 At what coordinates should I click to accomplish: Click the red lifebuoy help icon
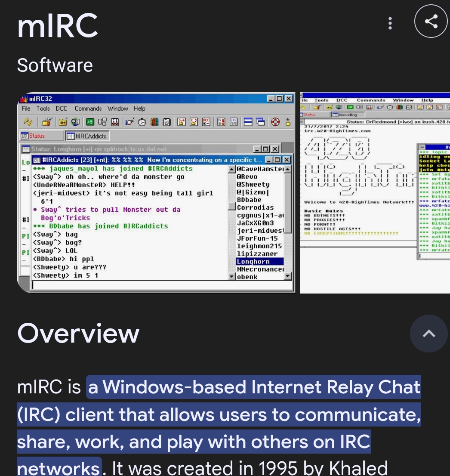pos(275,122)
